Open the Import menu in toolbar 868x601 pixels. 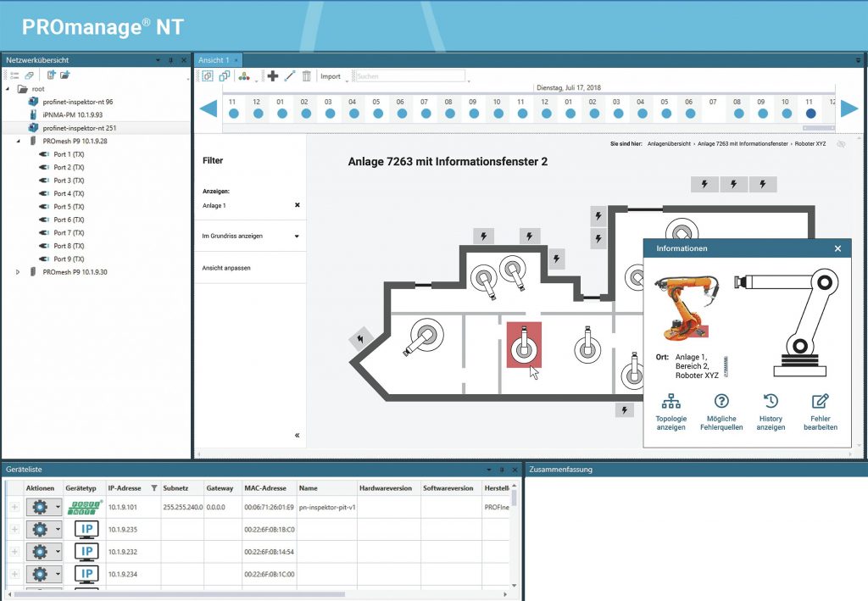click(x=330, y=76)
